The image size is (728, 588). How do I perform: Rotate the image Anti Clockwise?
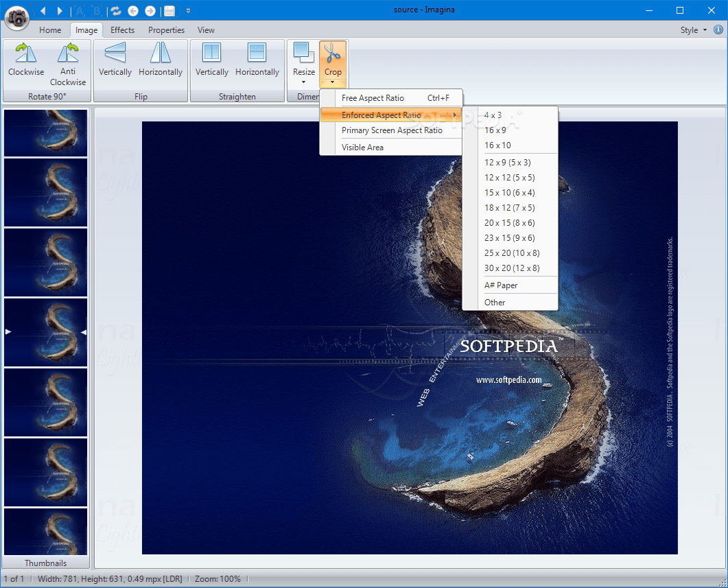pos(68,64)
